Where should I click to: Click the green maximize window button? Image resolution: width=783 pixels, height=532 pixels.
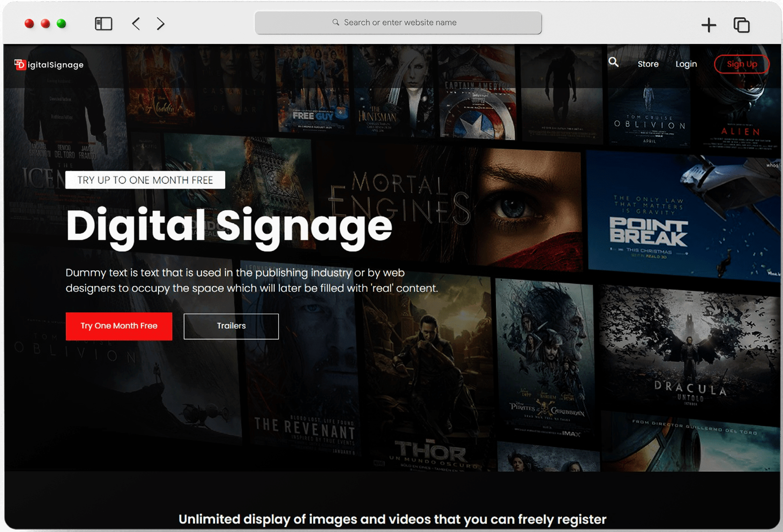pos(61,24)
